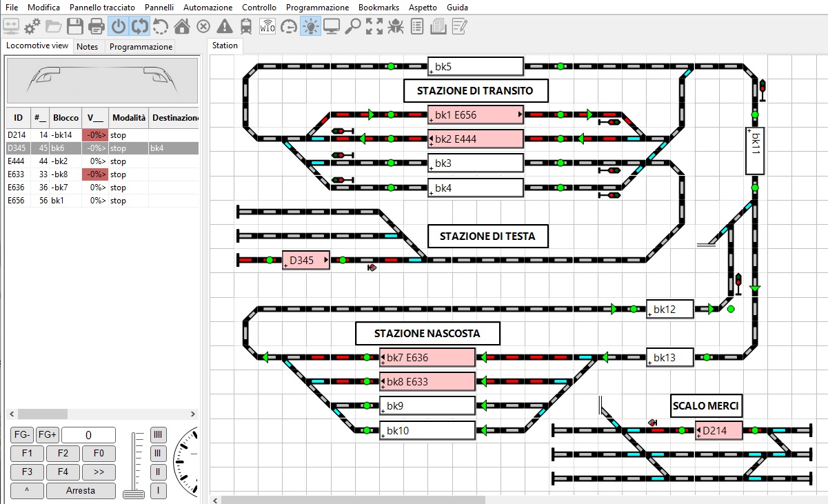Open the Automazione menu
Screen dimensions: 828x504
click(208, 7)
